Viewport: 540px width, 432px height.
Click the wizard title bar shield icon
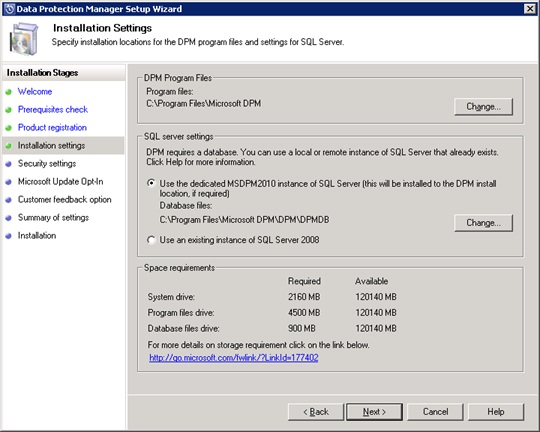pos(9,9)
